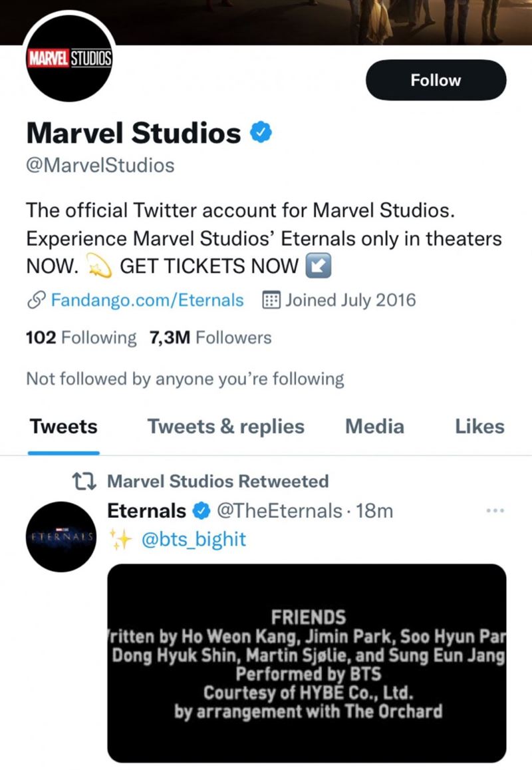This screenshot has height=770, width=532.
Task: Switch to the Media tab
Action: point(374,426)
